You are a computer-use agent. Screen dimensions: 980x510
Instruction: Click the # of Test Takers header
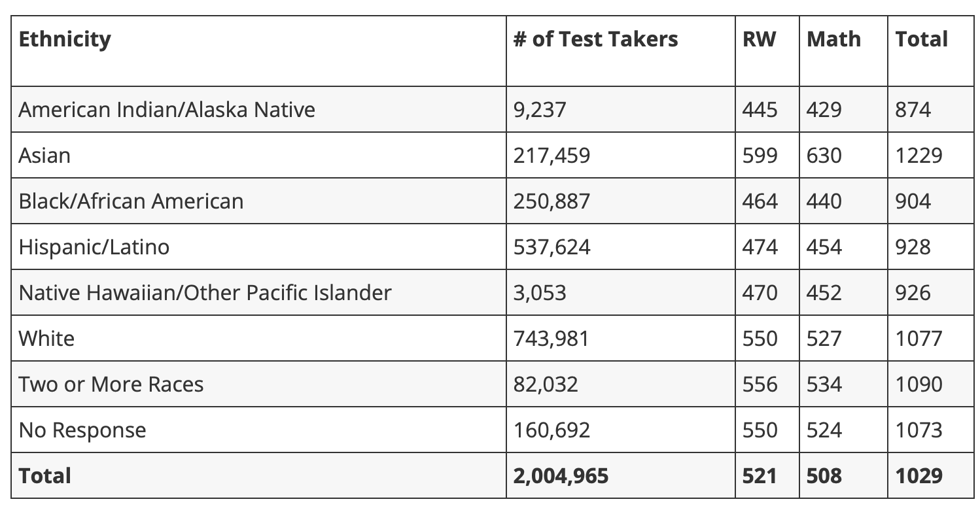point(595,39)
